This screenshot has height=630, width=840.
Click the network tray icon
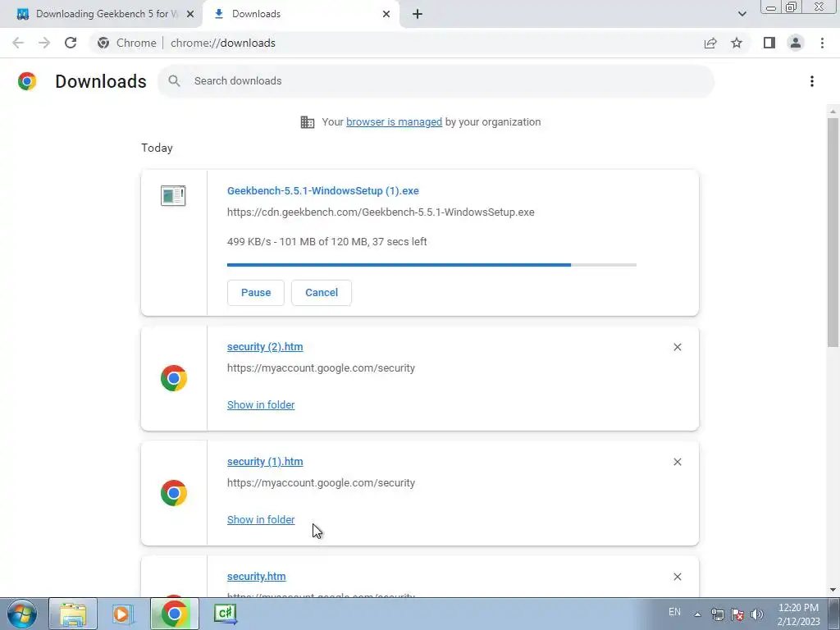[x=717, y=614]
